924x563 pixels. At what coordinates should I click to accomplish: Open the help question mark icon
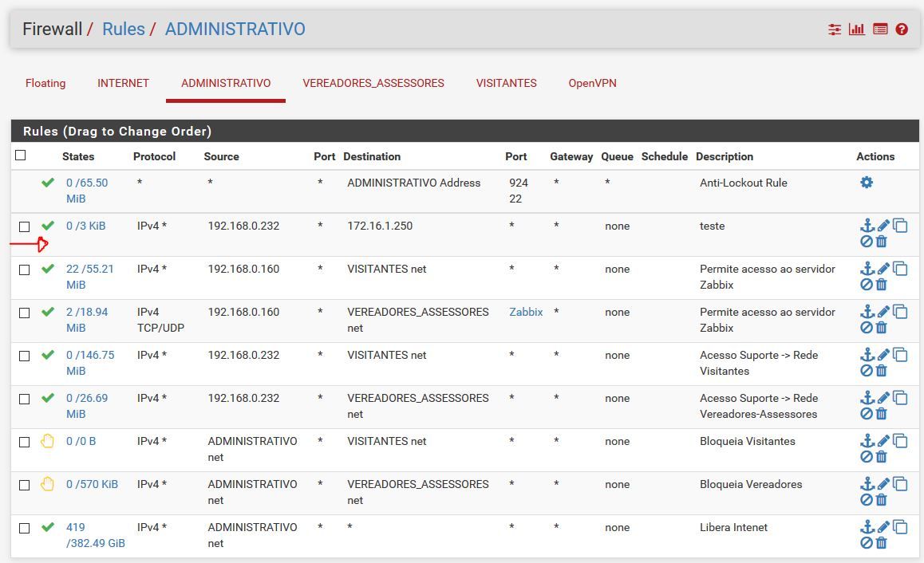(x=902, y=30)
